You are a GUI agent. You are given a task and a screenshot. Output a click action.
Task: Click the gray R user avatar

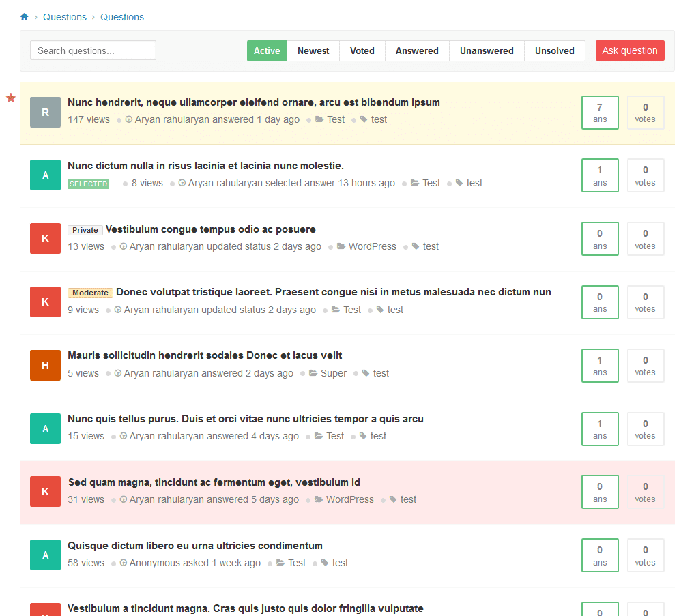pyautogui.click(x=46, y=112)
